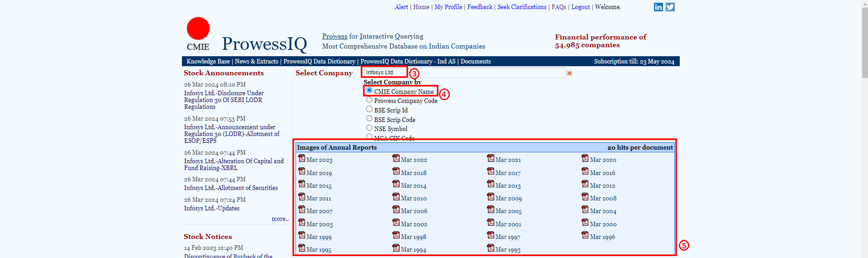Go to Alert in top navigation

pyautogui.click(x=401, y=7)
